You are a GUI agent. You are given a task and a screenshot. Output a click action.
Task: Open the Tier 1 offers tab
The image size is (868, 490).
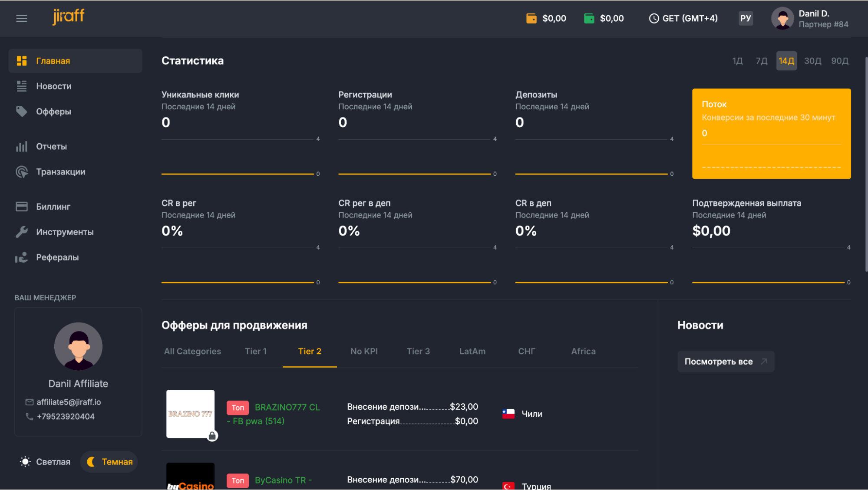(256, 352)
